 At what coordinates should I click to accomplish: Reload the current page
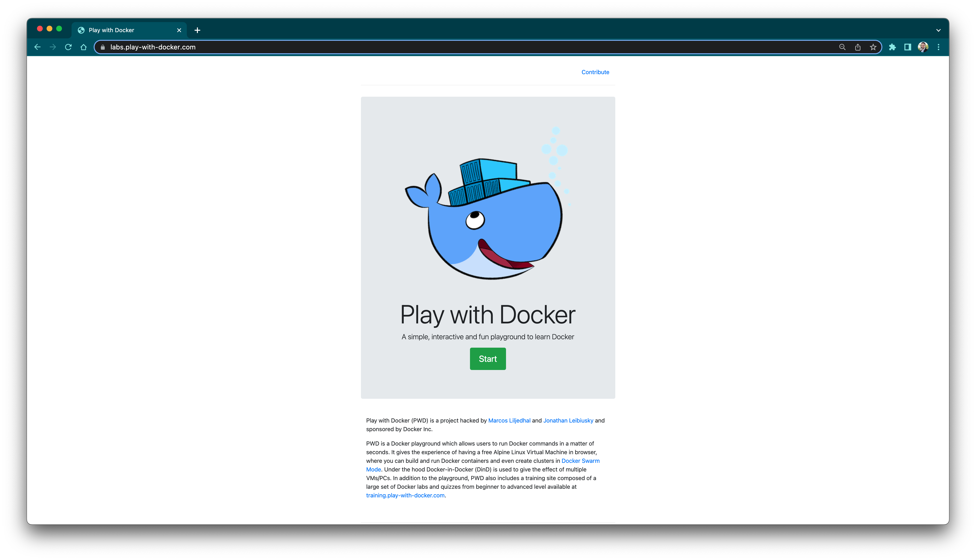click(68, 47)
